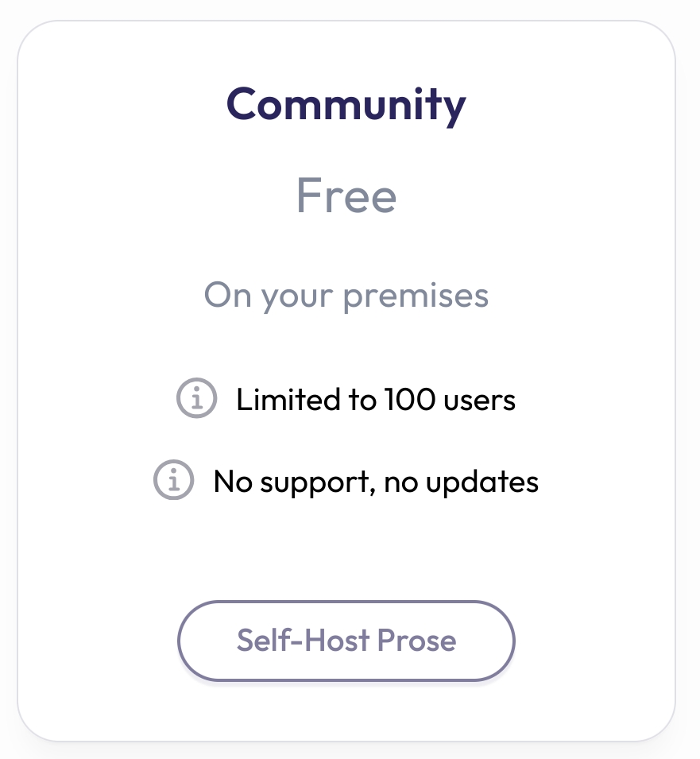Click info icon beside No support, no updates
This screenshot has width=700, height=759.
point(173,480)
